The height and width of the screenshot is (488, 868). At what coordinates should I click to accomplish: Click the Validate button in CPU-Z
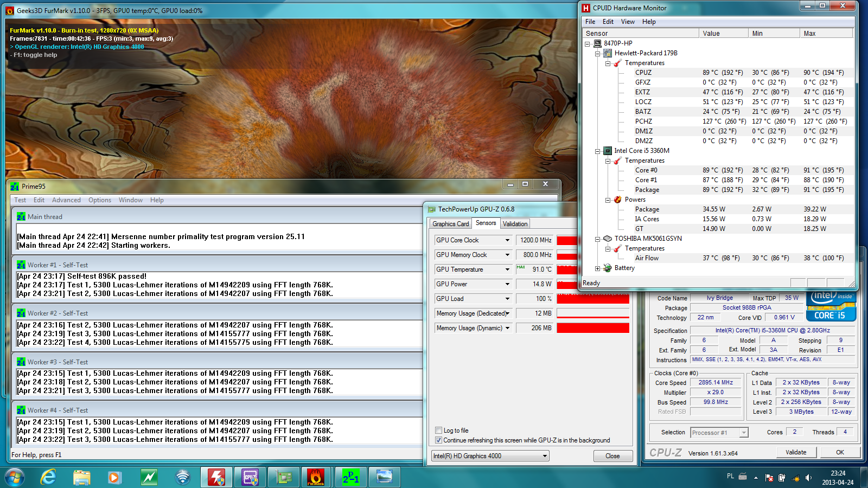pos(796,452)
